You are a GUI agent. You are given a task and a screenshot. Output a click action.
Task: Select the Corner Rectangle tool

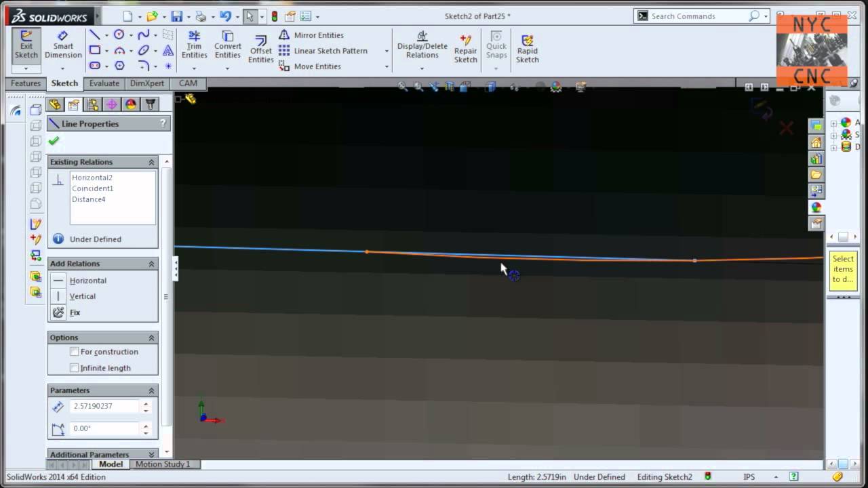(95, 50)
